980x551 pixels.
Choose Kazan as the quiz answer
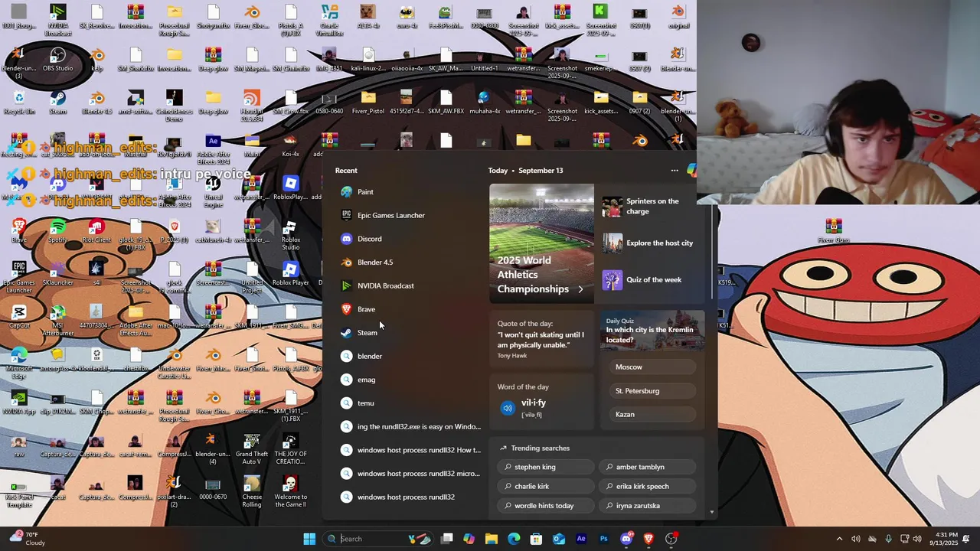(652, 415)
